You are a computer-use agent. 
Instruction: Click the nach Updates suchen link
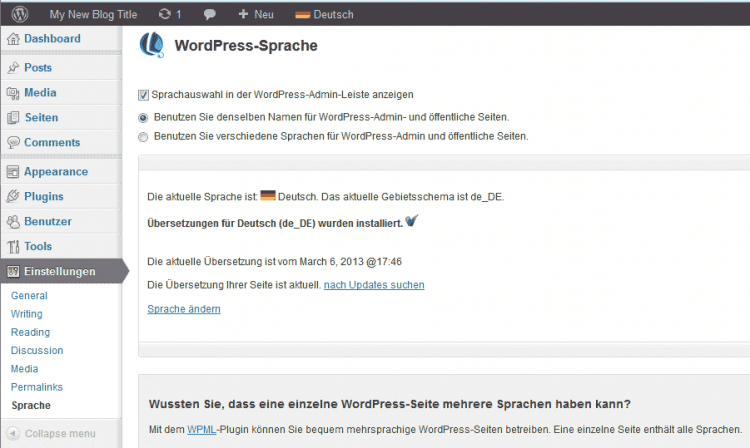374,285
